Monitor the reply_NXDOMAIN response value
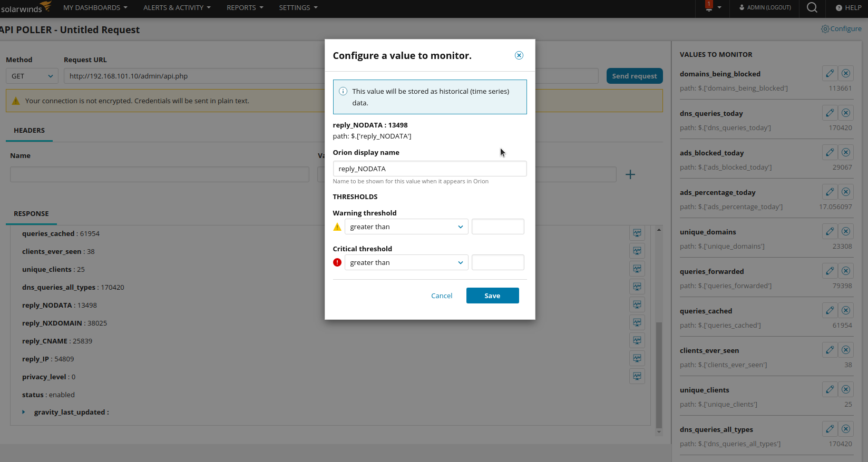868x462 pixels. [637, 322]
